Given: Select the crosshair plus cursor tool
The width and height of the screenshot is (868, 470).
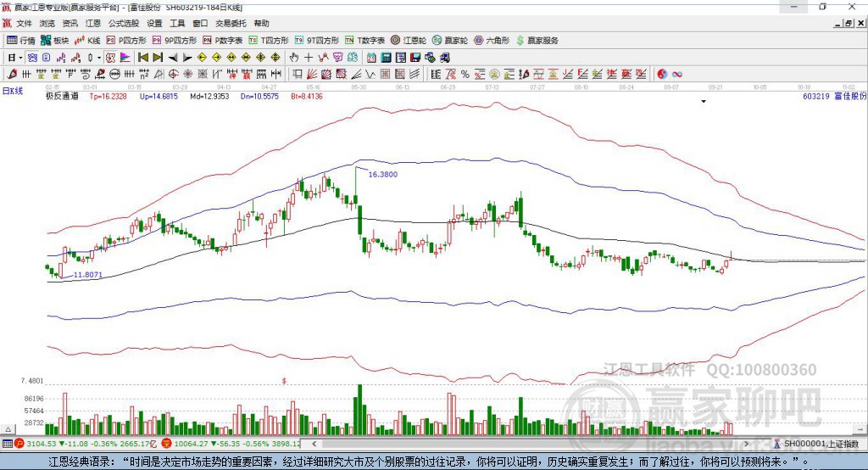Looking at the screenshot, I should pos(309,58).
